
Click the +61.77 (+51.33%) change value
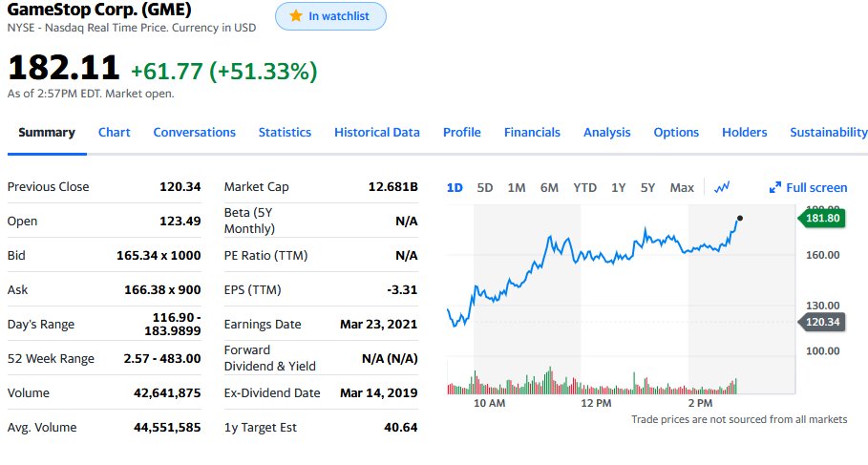[223, 72]
